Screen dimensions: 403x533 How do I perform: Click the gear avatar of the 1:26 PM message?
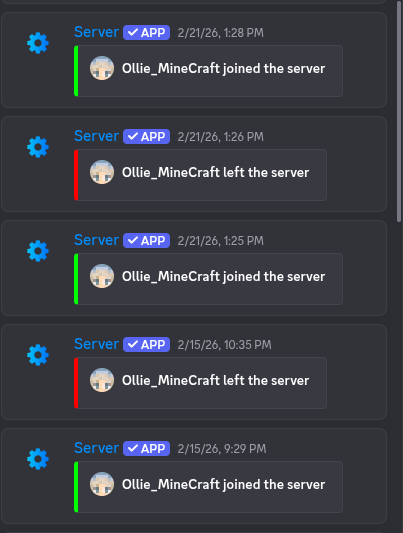coord(38,147)
